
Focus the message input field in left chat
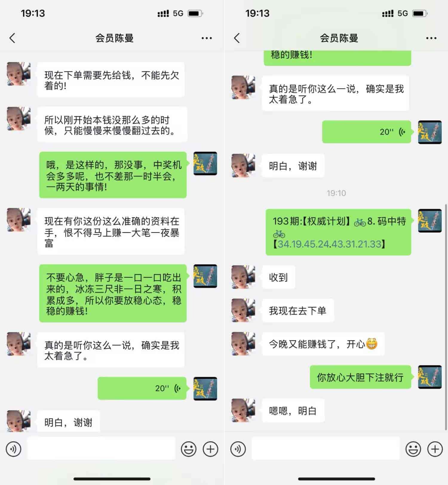point(101,448)
